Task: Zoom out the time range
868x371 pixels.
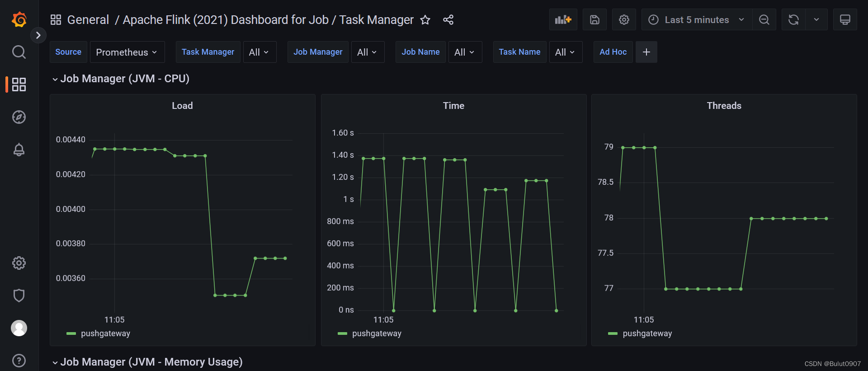Action: tap(764, 19)
